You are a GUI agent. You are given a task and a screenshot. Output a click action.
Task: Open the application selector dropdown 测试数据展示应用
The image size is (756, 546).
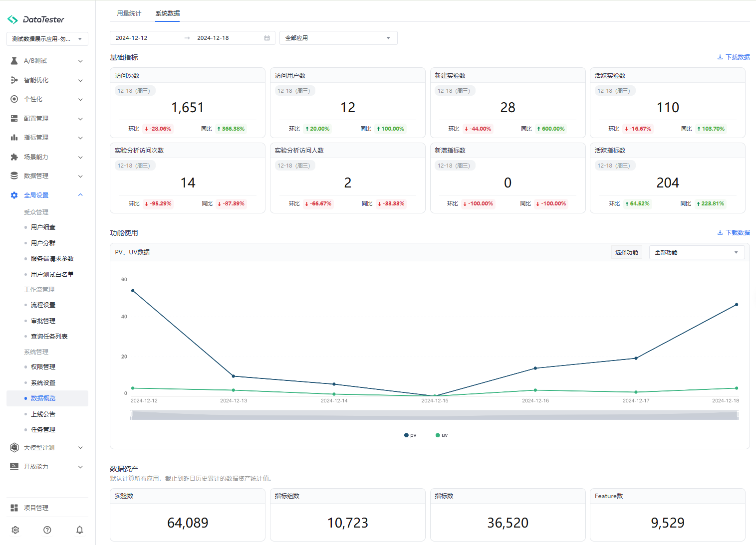click(x=47, y=39)
